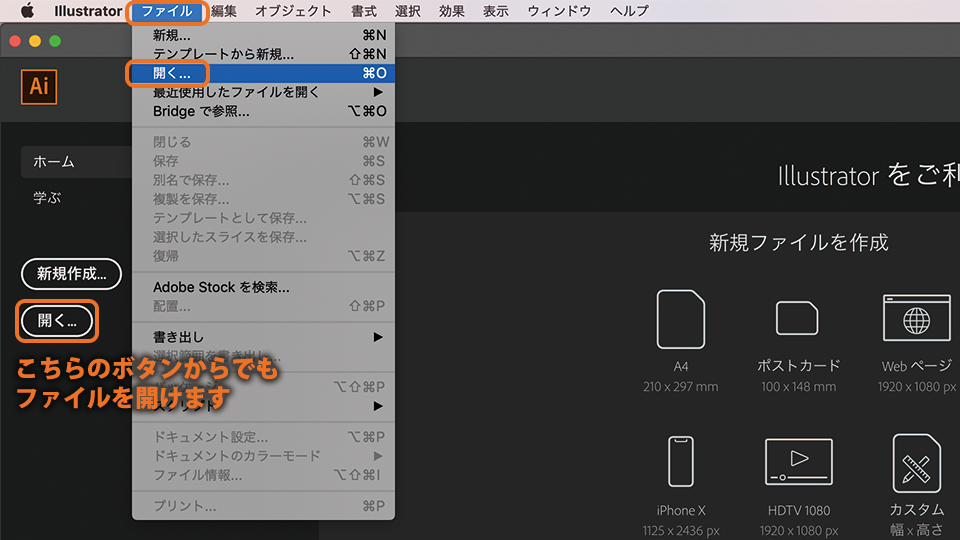Screen dimensions: 960x540
Task: Choose the カスタム custom size preset icon
Action: (917, 463)
